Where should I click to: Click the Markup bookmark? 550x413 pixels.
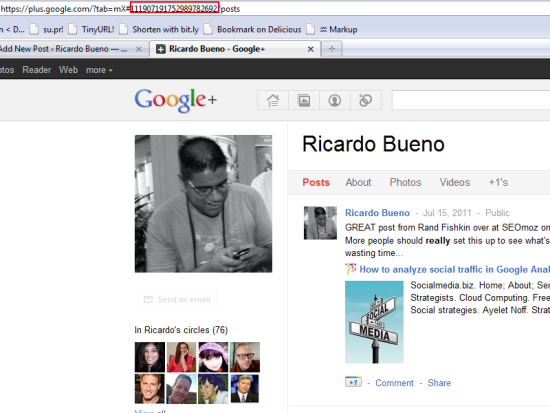coord(332,29)
